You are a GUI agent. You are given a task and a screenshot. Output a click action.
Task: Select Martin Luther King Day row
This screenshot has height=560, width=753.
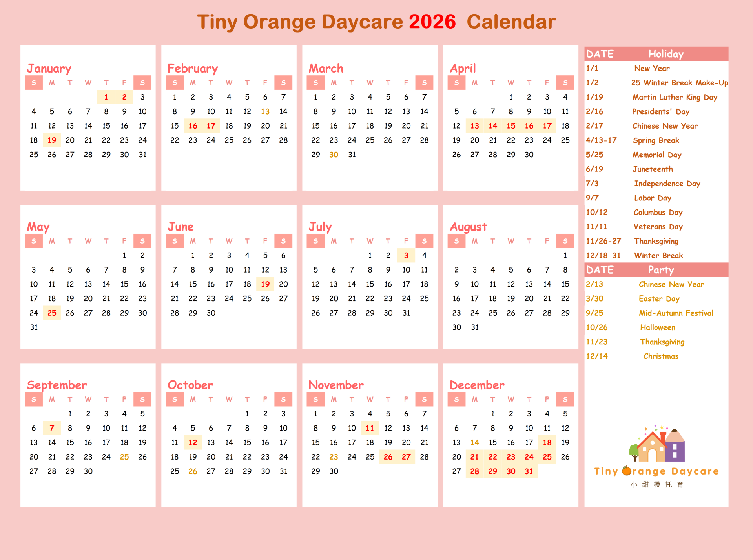pyautogui.click(x=656, y=97)
